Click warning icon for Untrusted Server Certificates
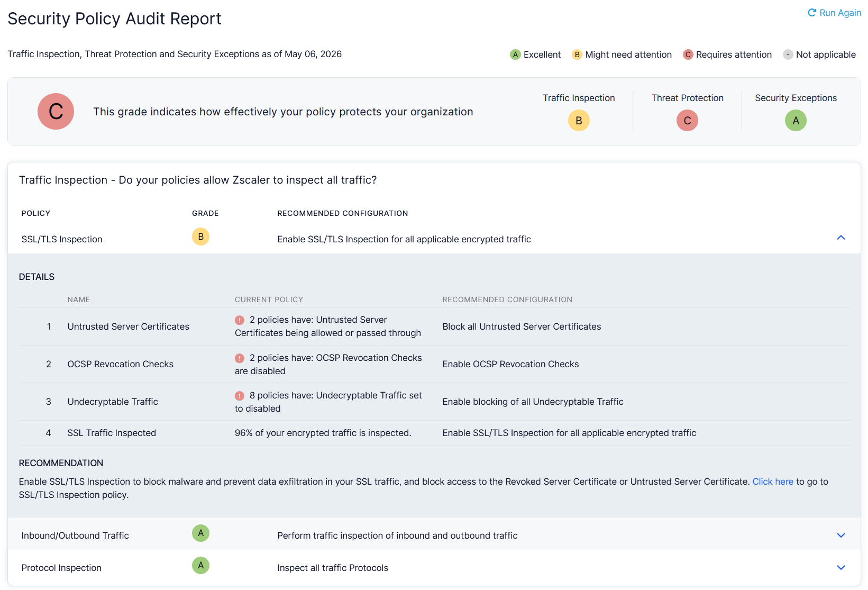 coord(240,320)
